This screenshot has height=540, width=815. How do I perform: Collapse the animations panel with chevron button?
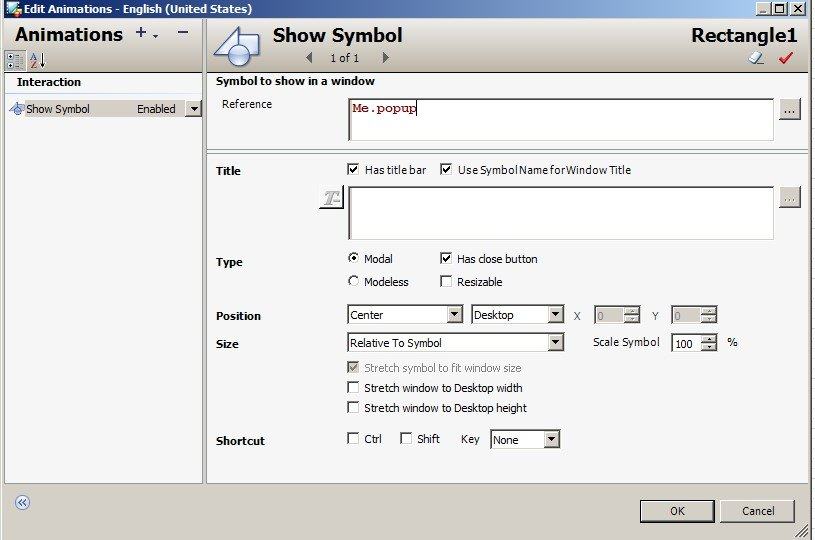pyautogui.click(x=22, y=502)
